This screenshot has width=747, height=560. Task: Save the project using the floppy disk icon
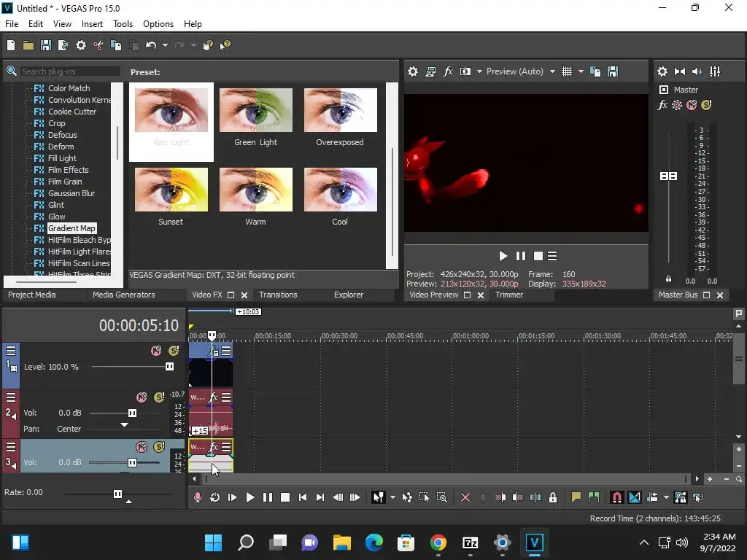tap(46, 45)
